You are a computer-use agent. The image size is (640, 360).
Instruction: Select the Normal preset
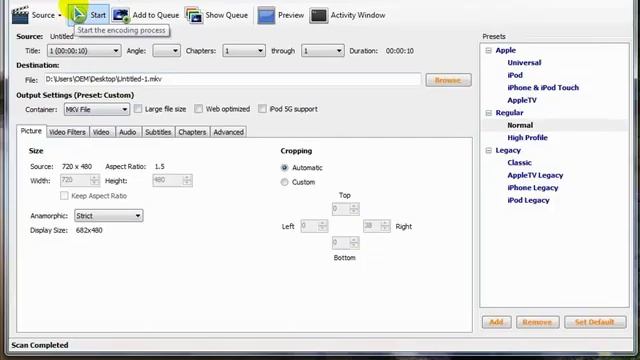click(520, 125)
